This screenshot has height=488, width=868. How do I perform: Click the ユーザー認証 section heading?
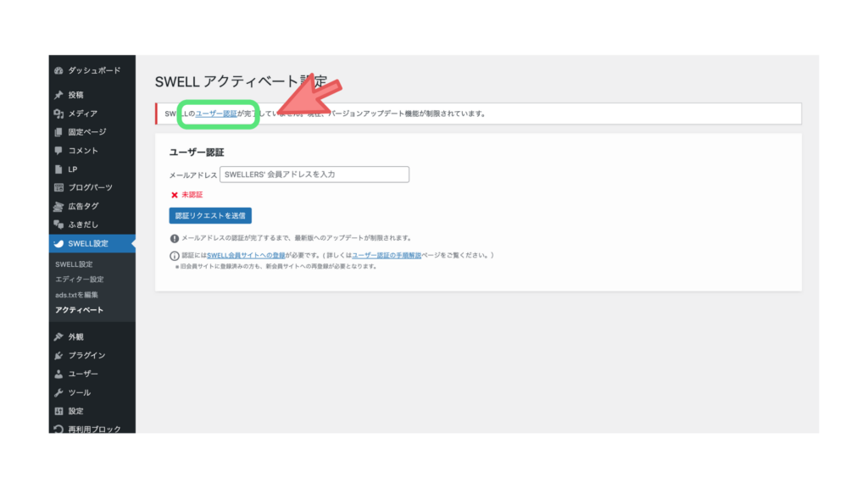click(x=197, y=152)
